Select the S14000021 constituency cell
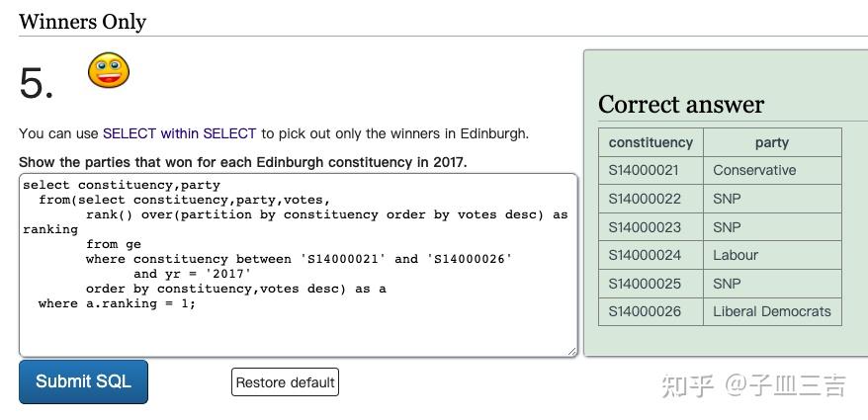The width and height of the screenshot is (868, 420). (644, 170)
